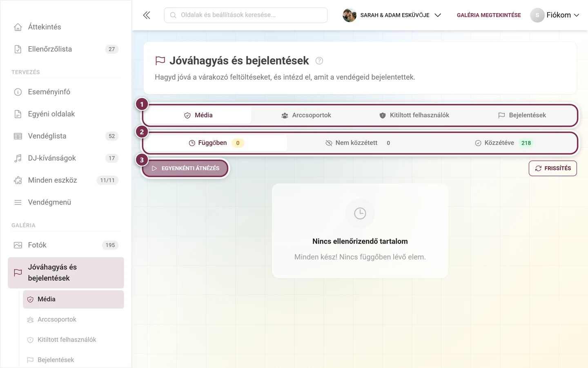Screen dimensions: 588x368
Task: Click the hamburger icon beside Vendégmenü
Action: point(18,202)
